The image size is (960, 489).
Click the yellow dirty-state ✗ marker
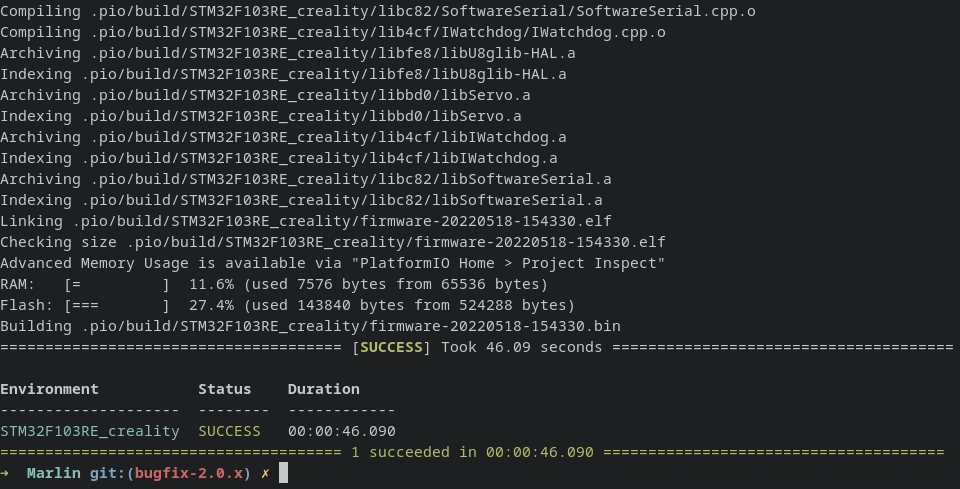coord(265,473)
